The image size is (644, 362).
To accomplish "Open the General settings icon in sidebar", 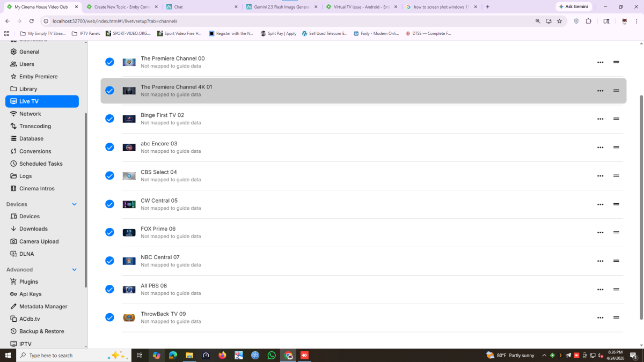I will pos(14,52).
